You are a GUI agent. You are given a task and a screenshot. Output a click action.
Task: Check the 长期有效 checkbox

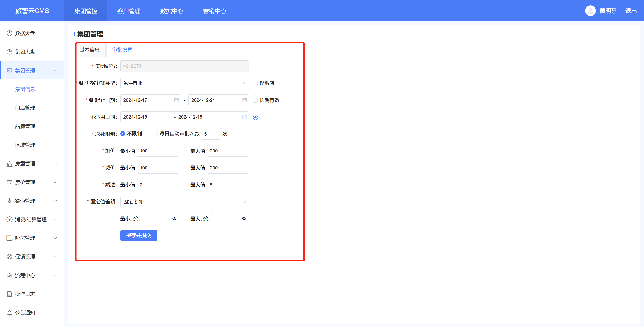255,100
